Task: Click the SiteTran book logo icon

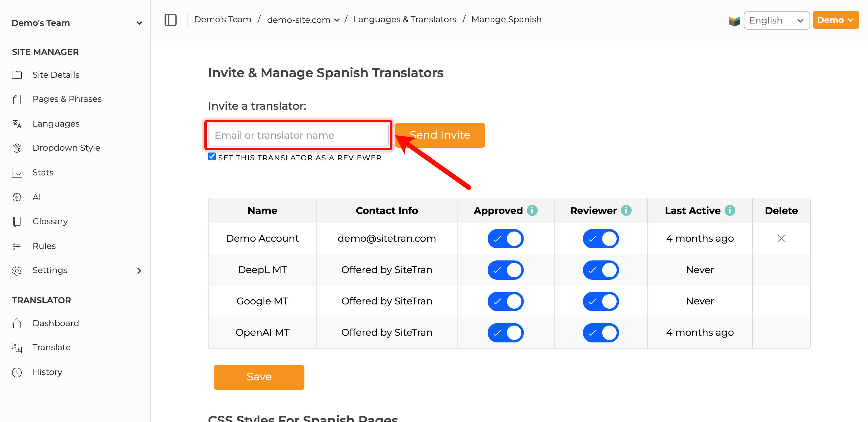Action: 734,21
